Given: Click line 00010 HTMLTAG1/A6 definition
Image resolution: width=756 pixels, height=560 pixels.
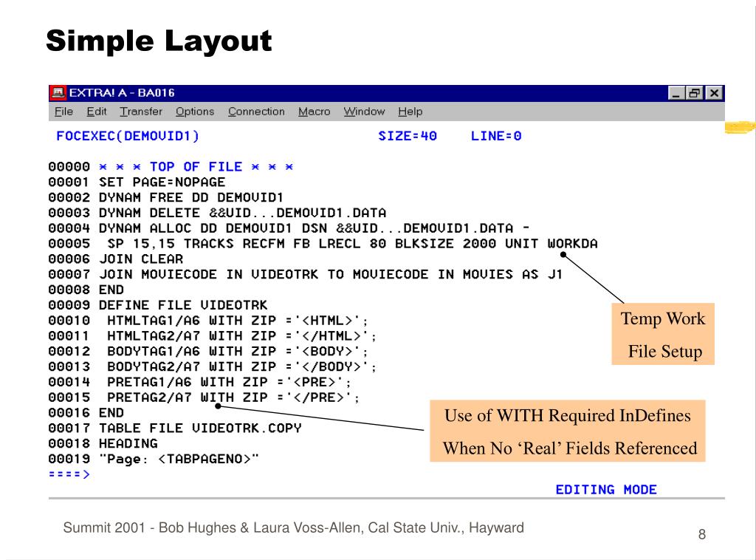Looking at the screenshot, I should coord(208,321).
